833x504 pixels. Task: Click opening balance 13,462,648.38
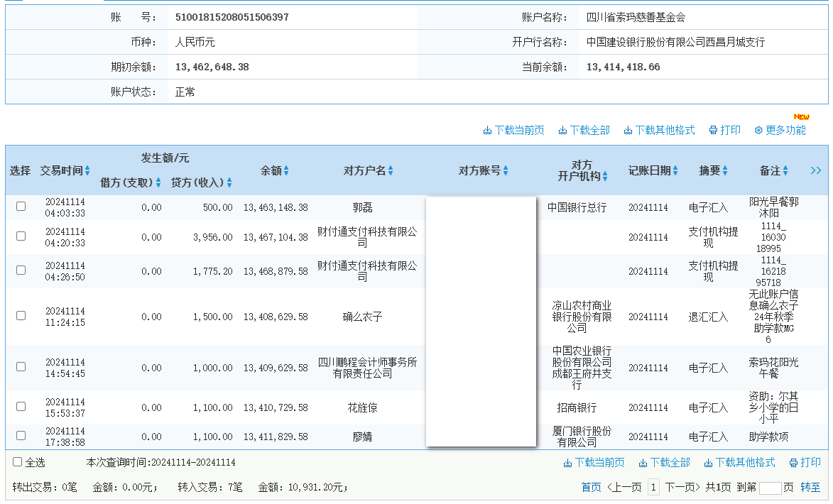click(212, 67)
